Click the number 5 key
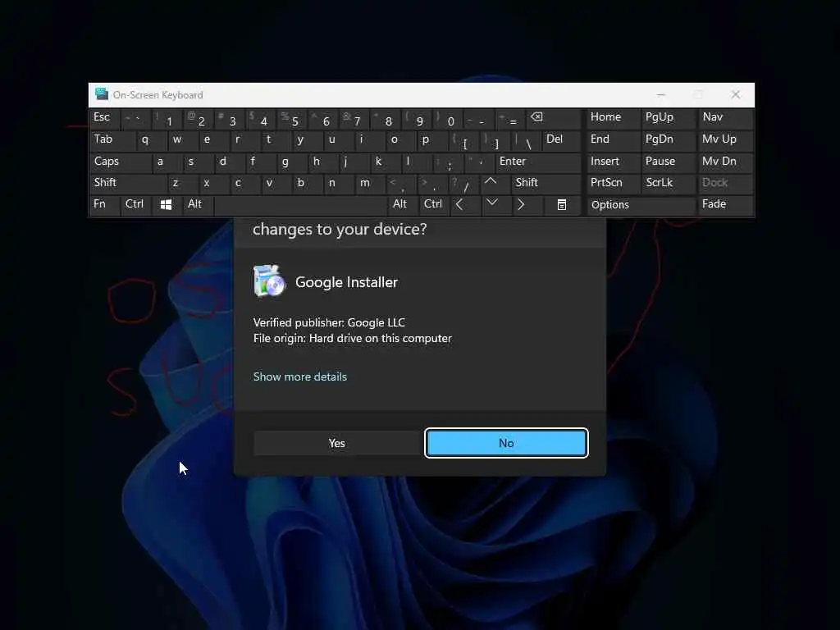This screenshot has width=840, height=630. (291, 119)
